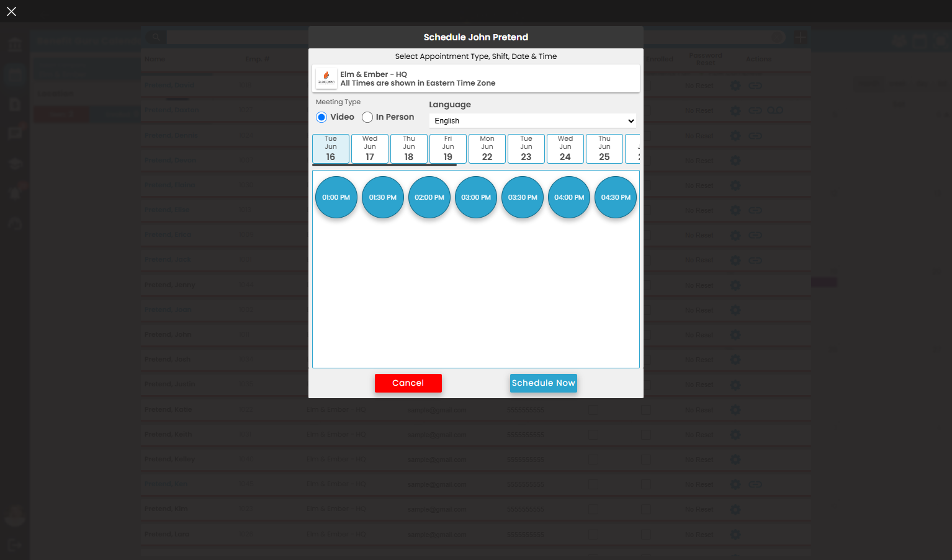
Task: Open the Language dropdown set to English
Action: coord(533,121)
